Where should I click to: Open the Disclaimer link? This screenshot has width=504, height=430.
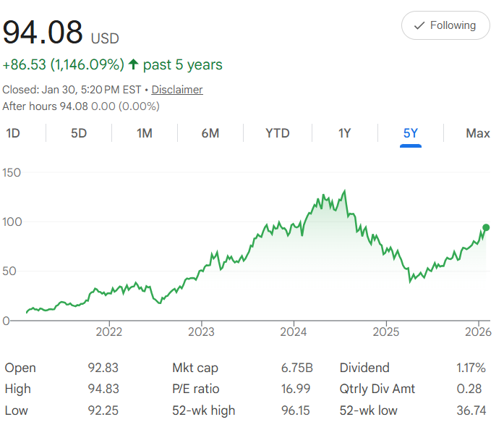pos(177,90)
